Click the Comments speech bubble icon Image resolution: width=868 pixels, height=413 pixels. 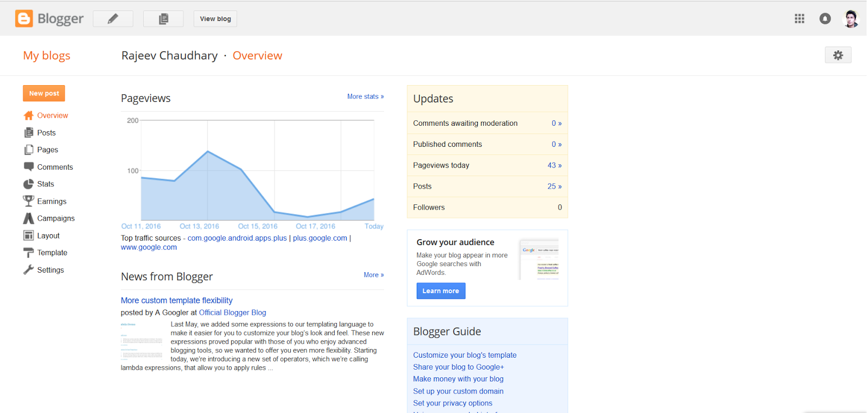click(x=29, y=167)
